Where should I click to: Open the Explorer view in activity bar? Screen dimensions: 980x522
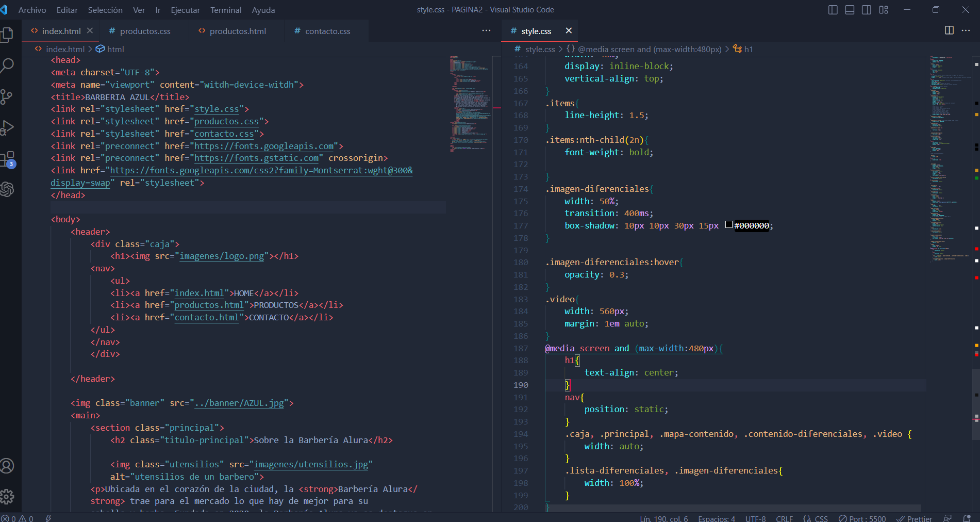[x=7, y=34]
